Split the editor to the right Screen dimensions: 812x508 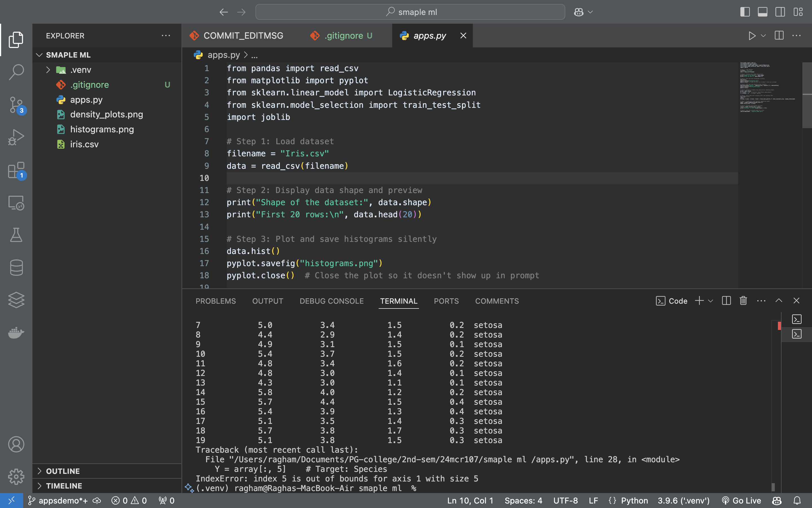click(779, 35)
